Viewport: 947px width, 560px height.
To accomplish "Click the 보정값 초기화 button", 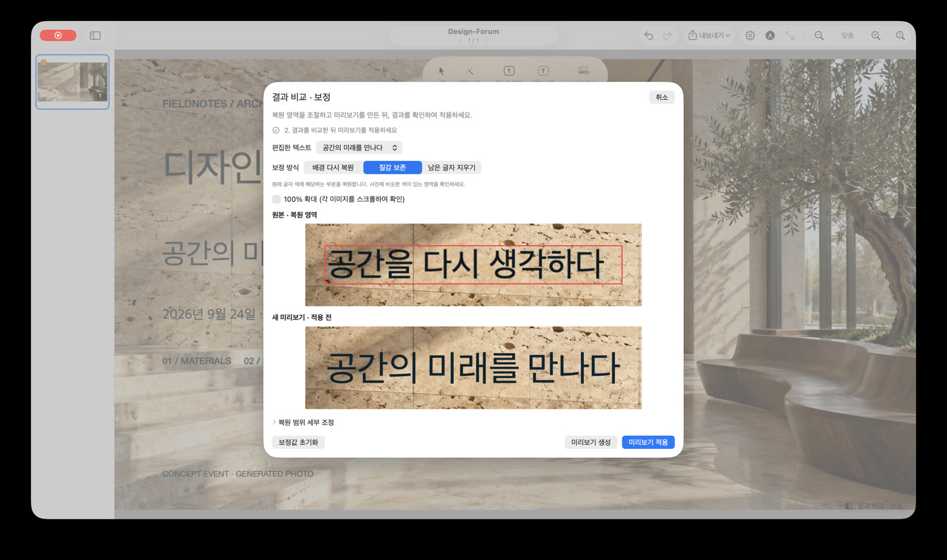I will [299, 442].
